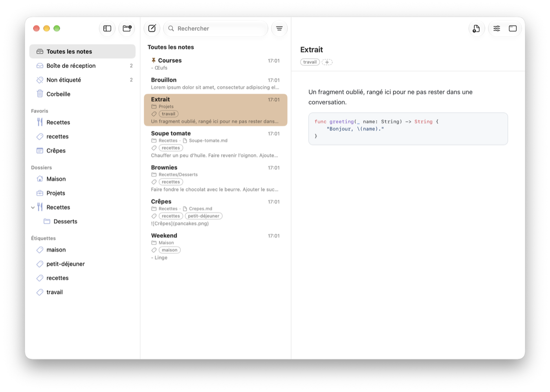Select the Extrait note in the list
This screenshot has height=392, width=550.
point(216,110)
